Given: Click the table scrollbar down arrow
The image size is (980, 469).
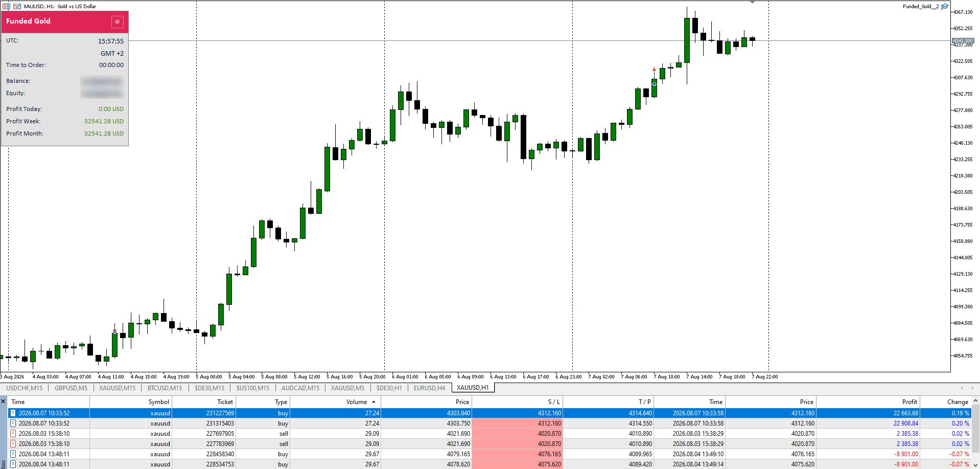Looking at the screenshot, I should tap(975, 464).
